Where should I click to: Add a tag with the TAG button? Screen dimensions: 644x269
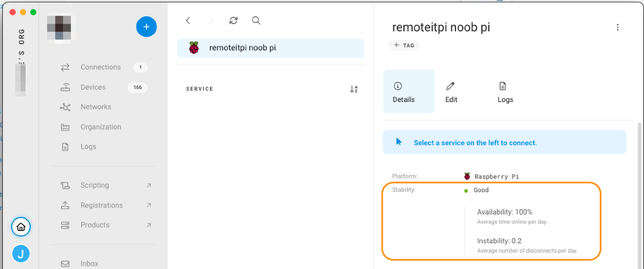(404, 45)
